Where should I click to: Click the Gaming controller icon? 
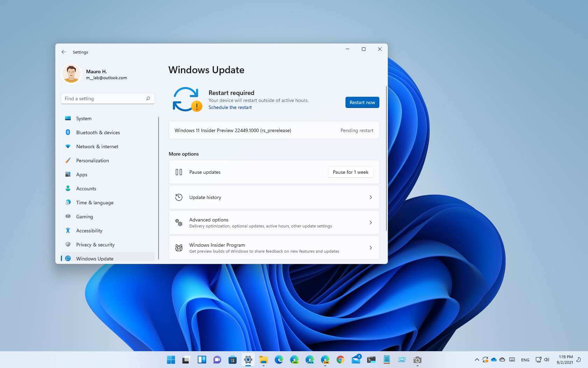[68, 217]
